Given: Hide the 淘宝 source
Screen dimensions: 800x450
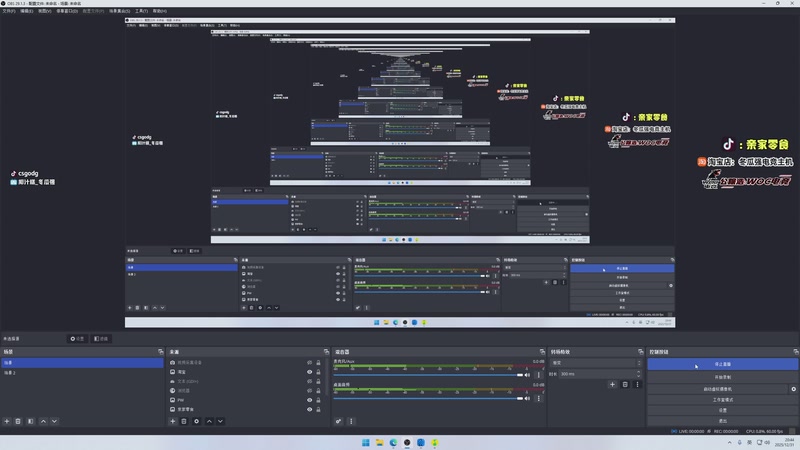Looking at the screenshot, I should click(x=309, y=372).
